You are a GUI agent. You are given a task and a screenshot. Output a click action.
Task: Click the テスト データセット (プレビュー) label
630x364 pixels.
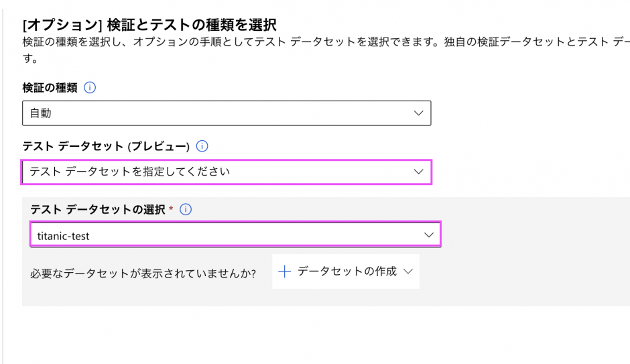(106, 146)
